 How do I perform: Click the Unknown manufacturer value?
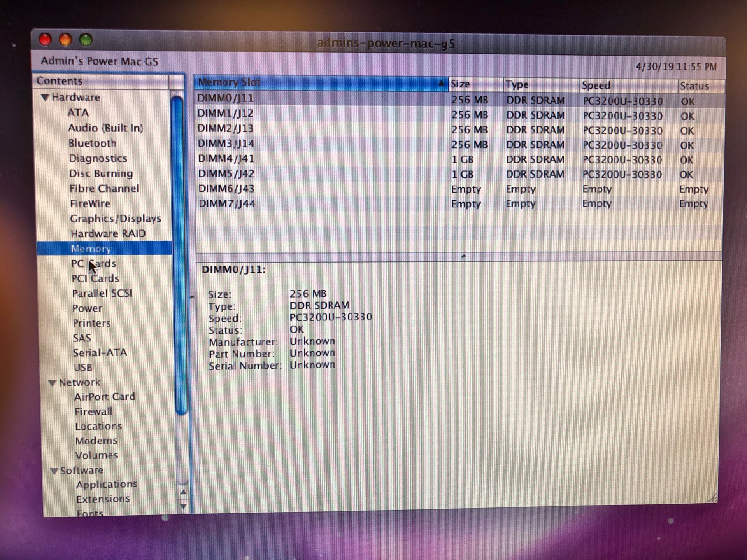pyautogui.click(x=312, y=341)
